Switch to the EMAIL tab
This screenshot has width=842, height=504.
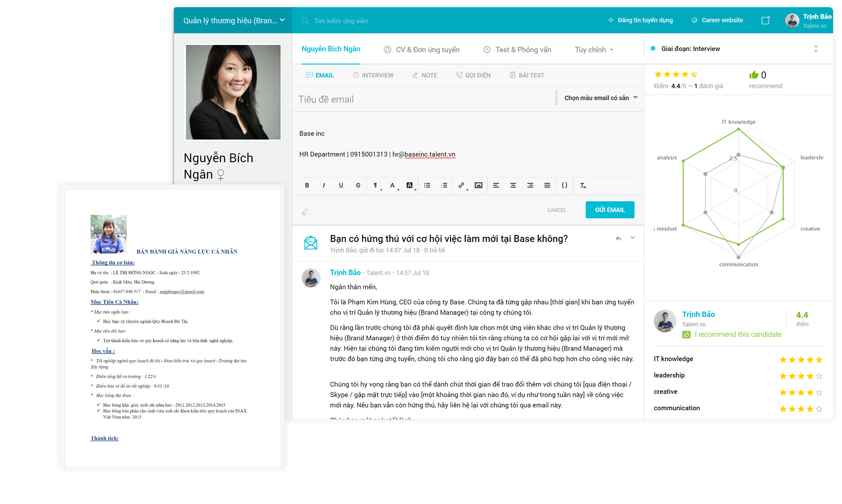[x=320, y=75]
